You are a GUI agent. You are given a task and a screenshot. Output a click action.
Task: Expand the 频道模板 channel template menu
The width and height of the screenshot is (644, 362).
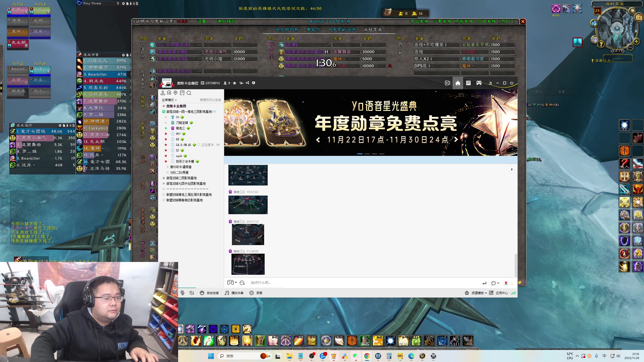[477, 293]
